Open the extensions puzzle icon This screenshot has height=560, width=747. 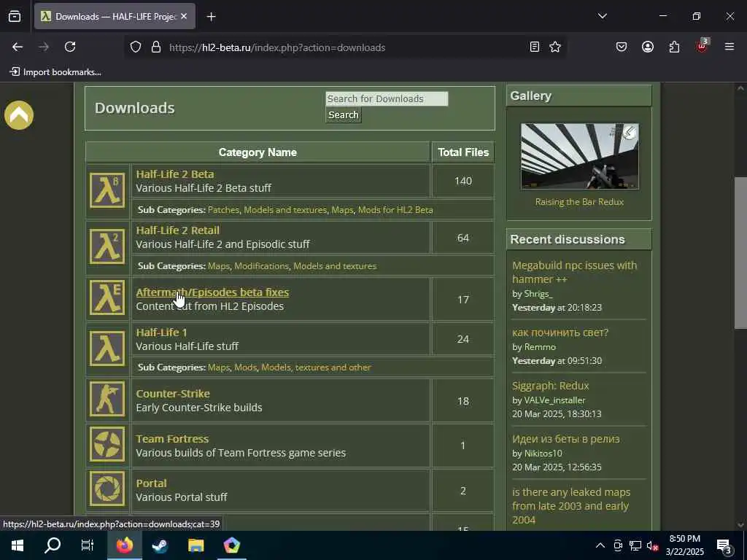pos(674,47)
